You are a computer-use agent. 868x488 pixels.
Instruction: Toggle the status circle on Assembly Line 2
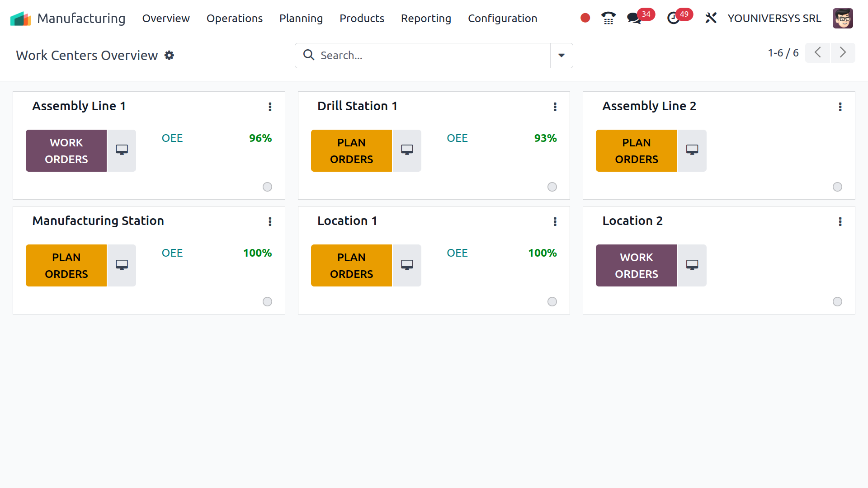pos(837,187)
